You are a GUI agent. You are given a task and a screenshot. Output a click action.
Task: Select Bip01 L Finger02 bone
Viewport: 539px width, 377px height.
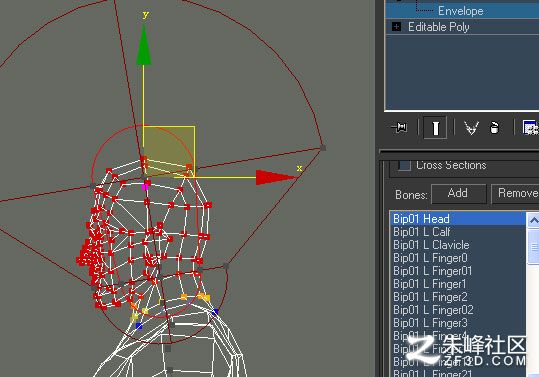(x=458, y=310)
